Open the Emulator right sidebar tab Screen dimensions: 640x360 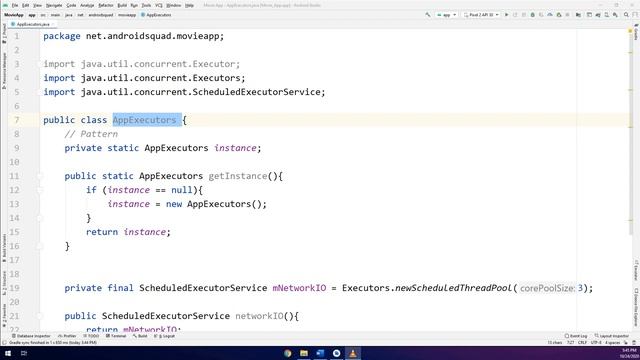coord(636,270)
